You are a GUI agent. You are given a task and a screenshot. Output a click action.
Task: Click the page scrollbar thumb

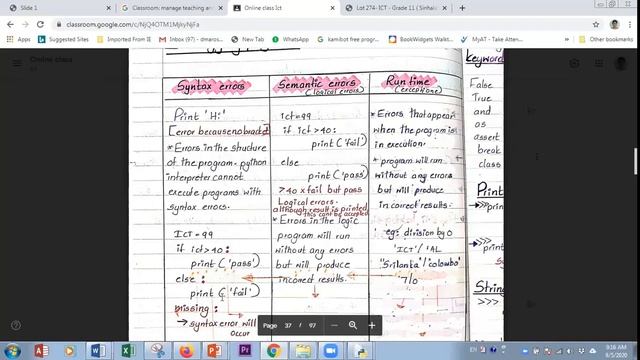(x=635, y=161)
